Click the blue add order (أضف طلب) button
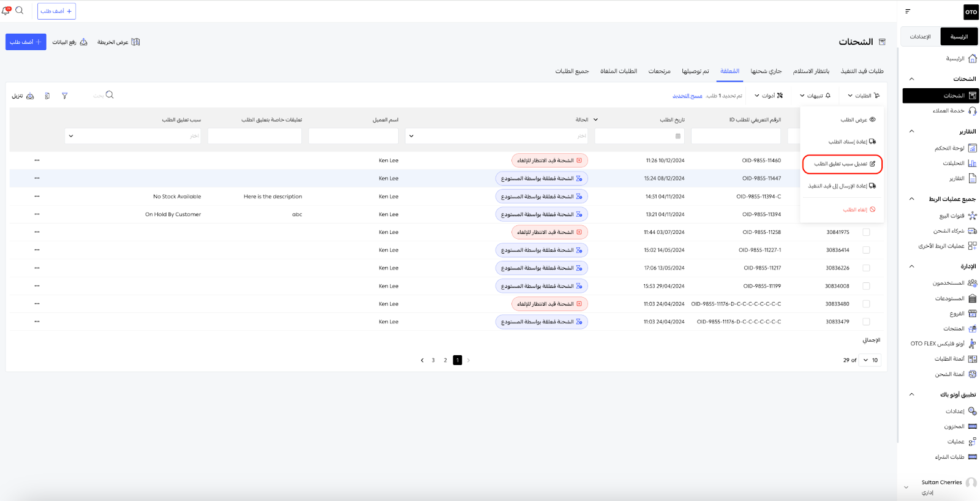This screenshot has width=980, height=501. pos(26,42)
